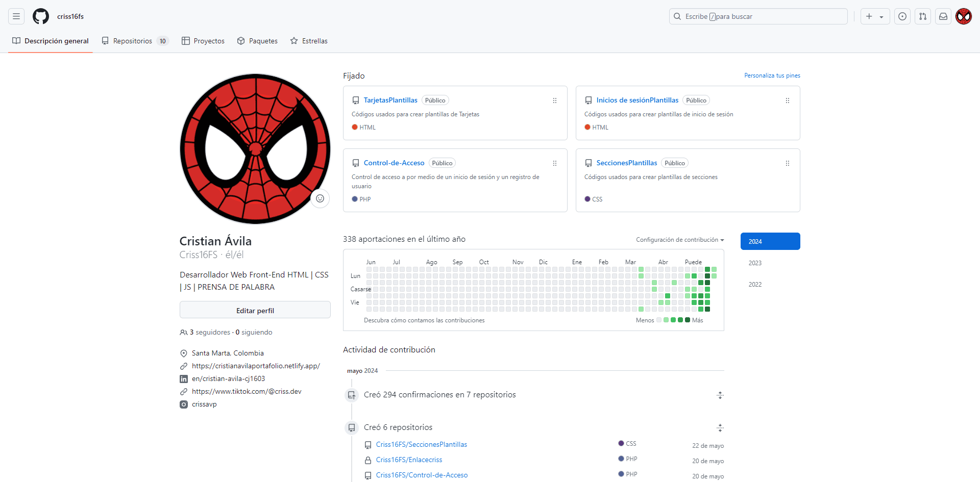980x482 pixels.
Task: Click the '22 de mayo' date text
Action: pyautogui.click(x=708, y=446)
